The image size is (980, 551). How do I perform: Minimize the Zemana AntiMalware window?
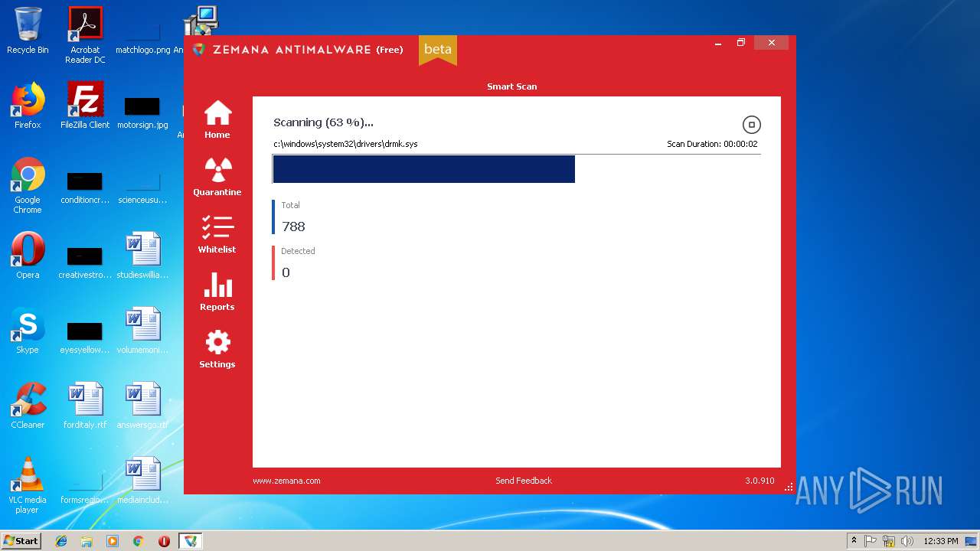pyautogui.click(x=718, y=43)
